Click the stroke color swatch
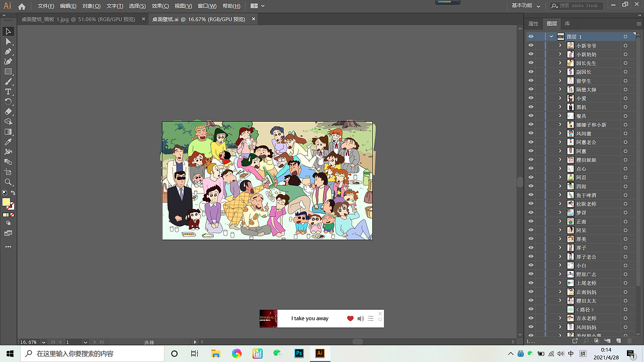 11,206
